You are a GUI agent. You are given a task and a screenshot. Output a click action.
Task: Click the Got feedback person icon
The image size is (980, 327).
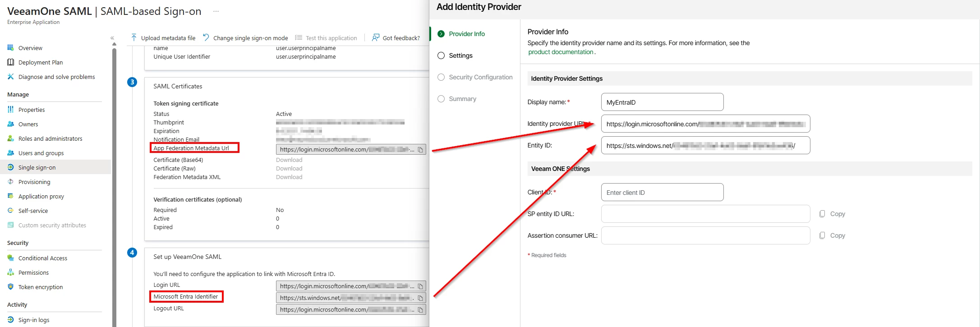tap(375, 37)
